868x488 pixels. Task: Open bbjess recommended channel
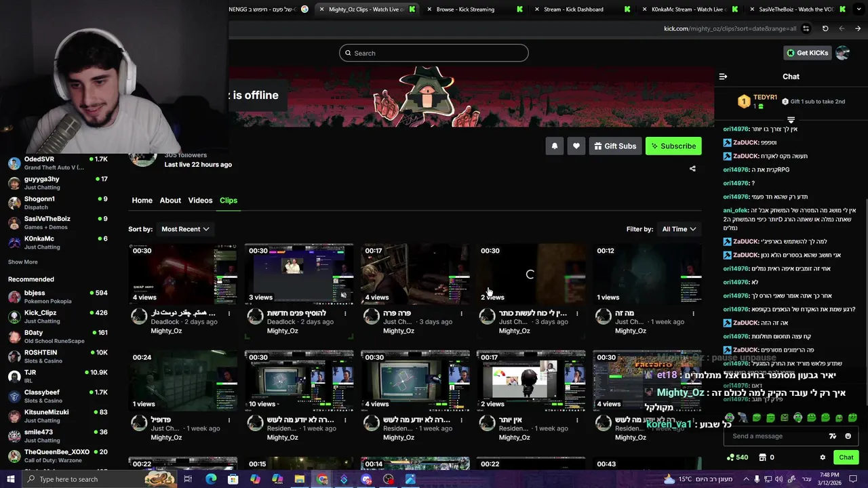[58, 297]
